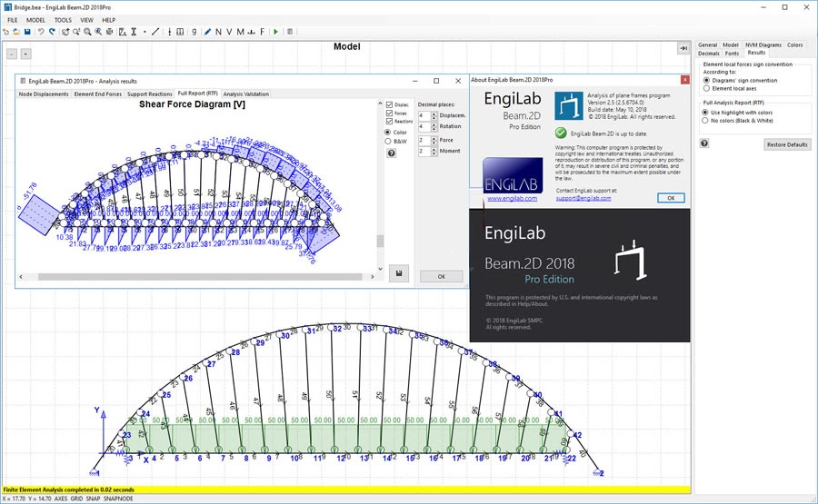Open the FILE menu

pos(13,20)
